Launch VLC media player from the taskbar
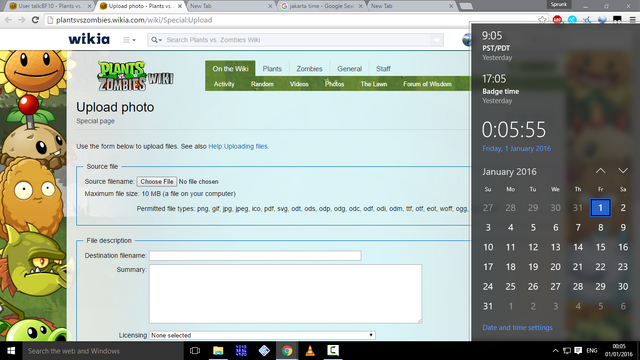 pyautogui.click(x=310, y=351)
